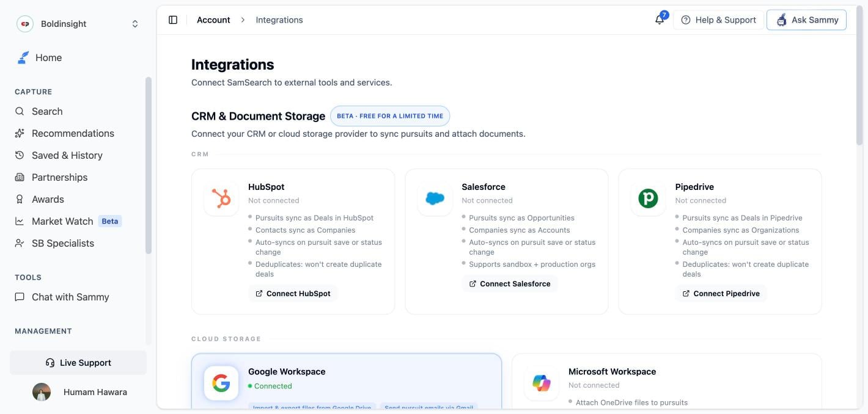
Task: Toggle the sidebar panel icon
Action: click(173, 20)
